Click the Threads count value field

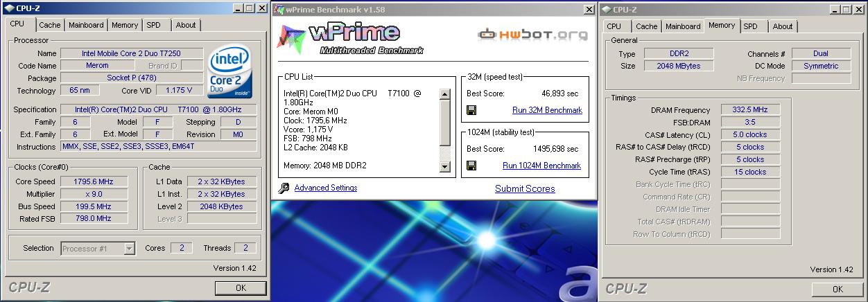click(245, 248)
